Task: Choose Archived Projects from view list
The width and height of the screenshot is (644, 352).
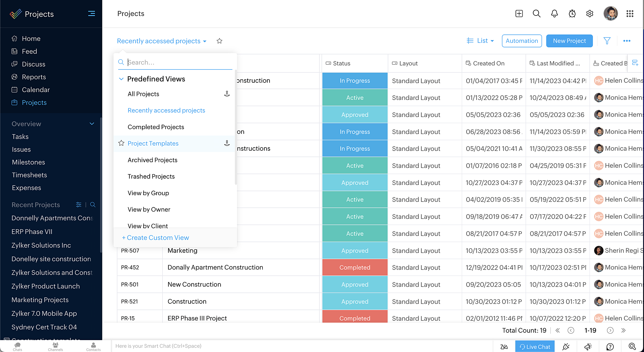Action: pyautogui.click(x=152, y=160)
